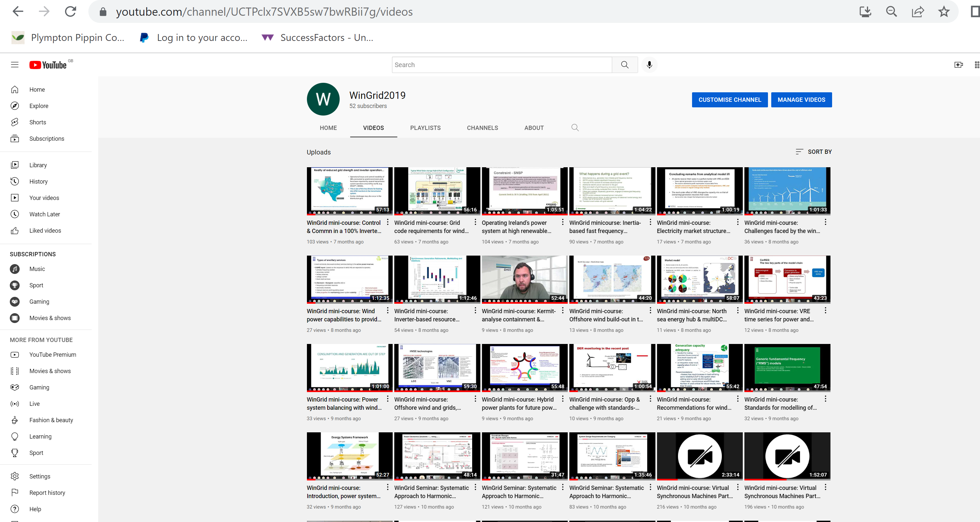Open three-dot menu for Kermit mini-course video
The width and height of the screenshot is (980, 522).
pyautogui.click(x=563, y=311)
